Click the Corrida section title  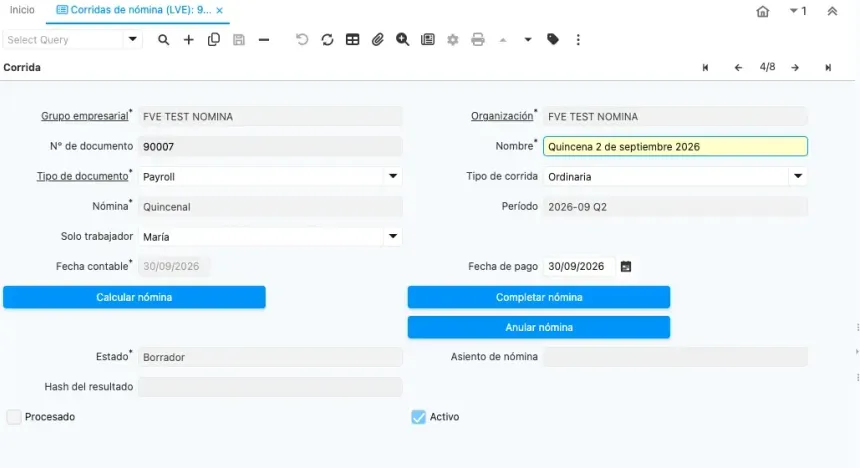tap(22, 67)
